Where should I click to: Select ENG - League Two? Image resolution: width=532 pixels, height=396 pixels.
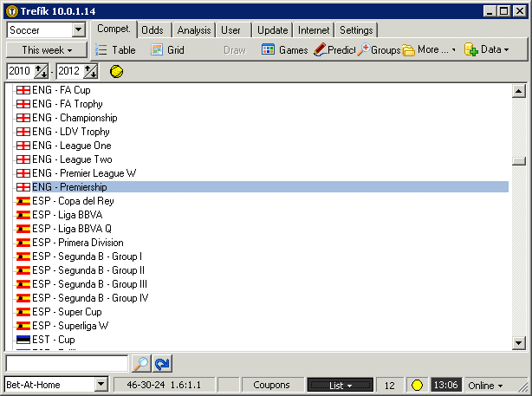coord(72,159)
